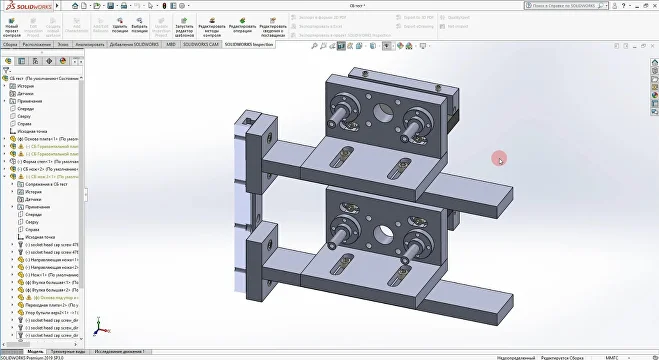Image resolution: width=659 pixels, height=360 pixels.
Task: Open the ConfigurationManager panel tab
Action: [35, 61]
